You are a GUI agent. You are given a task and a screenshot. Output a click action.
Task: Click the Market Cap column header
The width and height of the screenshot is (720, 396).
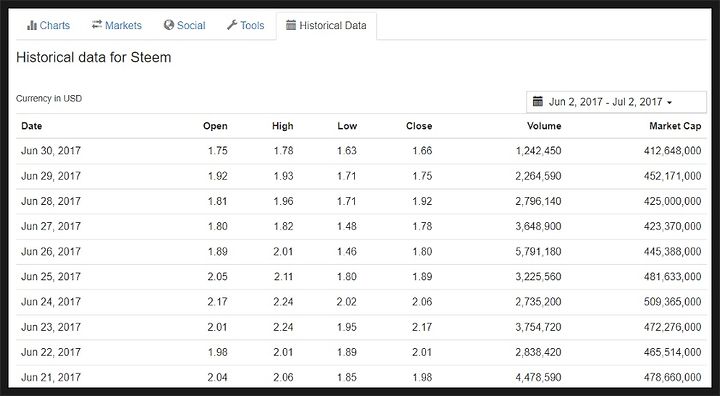tap(675, 126)
